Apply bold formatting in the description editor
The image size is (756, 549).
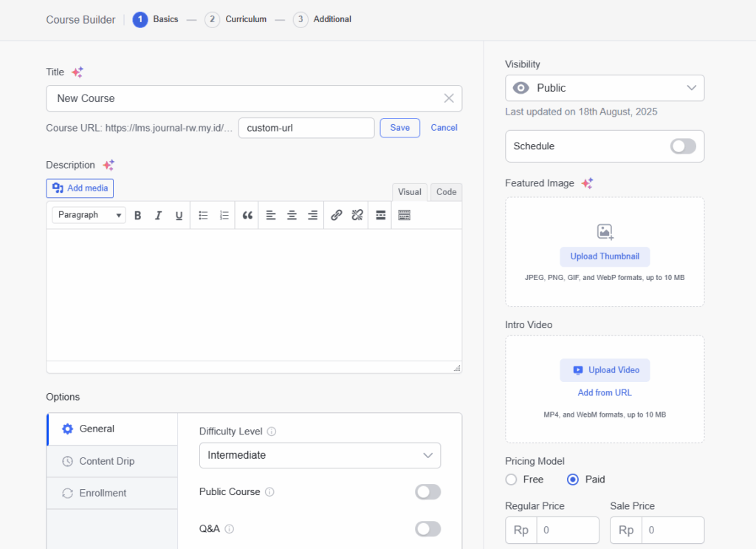pyautogui.click(x=137, y=215)
